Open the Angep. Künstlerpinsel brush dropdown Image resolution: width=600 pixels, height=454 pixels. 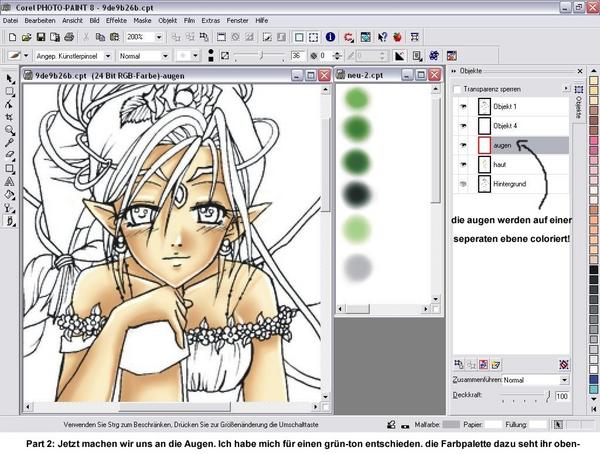(x=108, y=56)
